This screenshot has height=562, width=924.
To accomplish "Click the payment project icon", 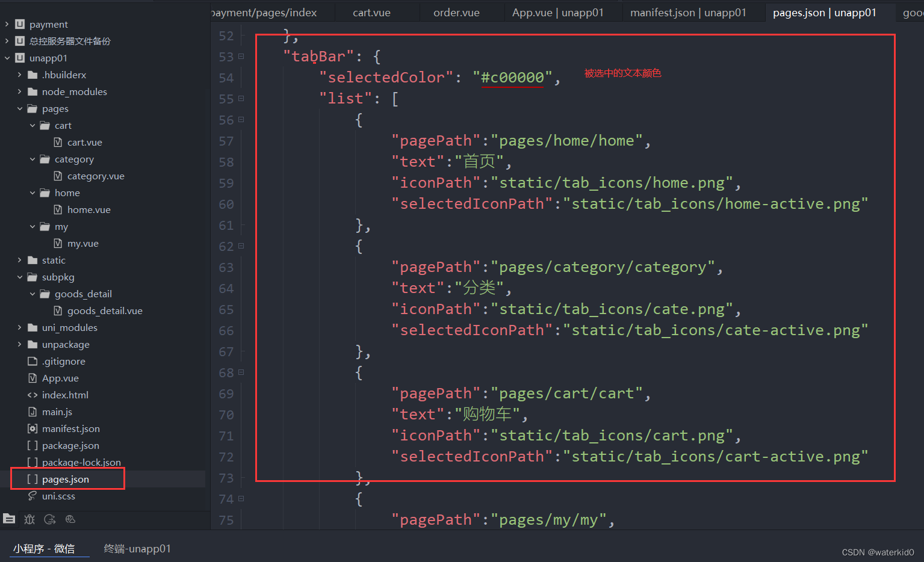I will 20,24.
